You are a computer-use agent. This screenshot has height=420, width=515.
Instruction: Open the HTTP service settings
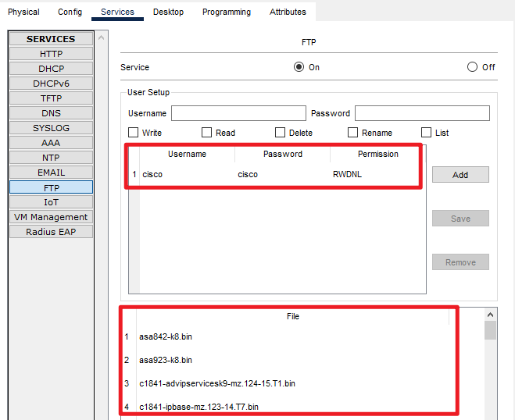pyautogui.click(x=51, y=54)
